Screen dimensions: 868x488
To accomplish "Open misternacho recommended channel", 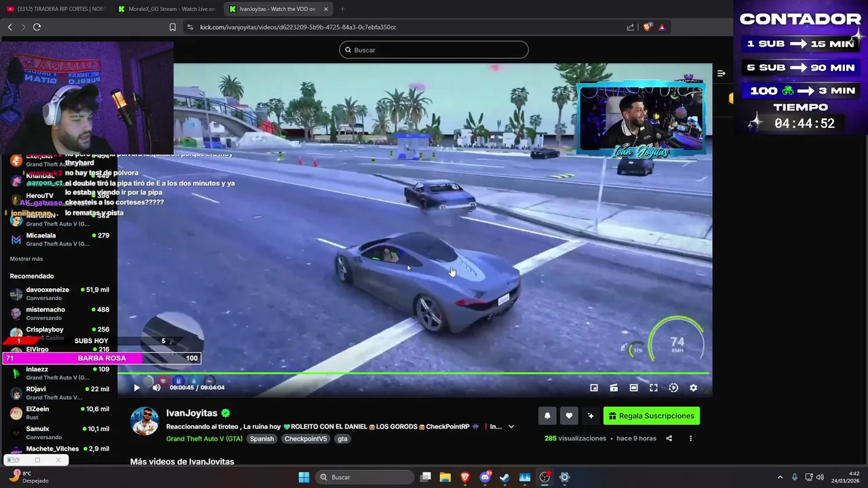I will 59,313.
